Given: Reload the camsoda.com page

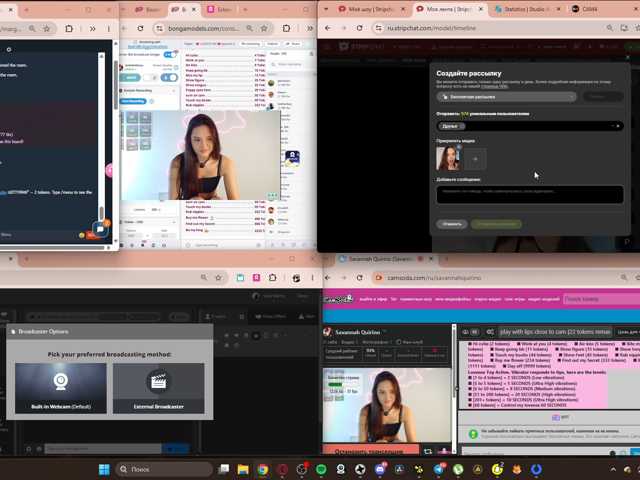Looking at the screenshot, I should [360, 278].
